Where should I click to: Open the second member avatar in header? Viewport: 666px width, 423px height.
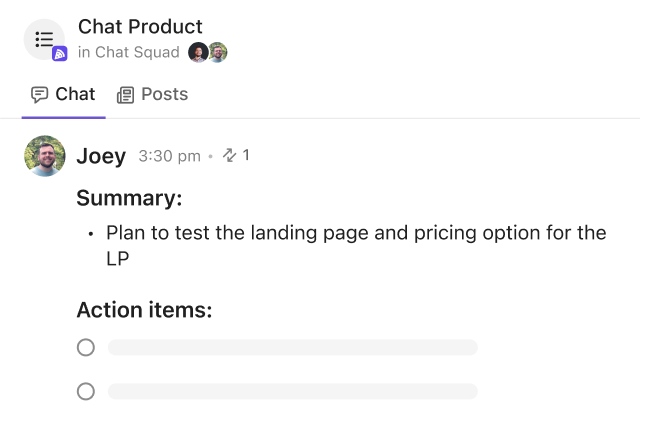pos(218,52)
